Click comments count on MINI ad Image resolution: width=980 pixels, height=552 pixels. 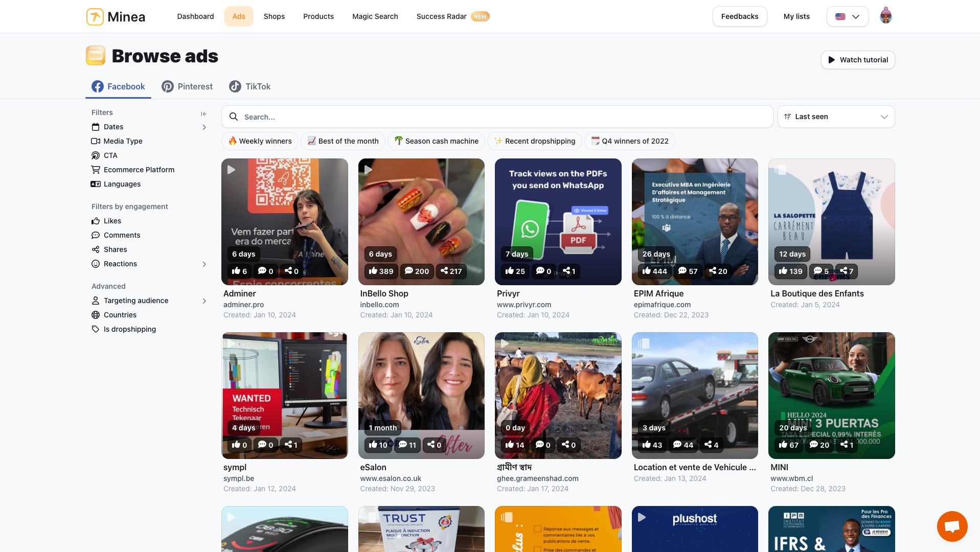[819, 445]
